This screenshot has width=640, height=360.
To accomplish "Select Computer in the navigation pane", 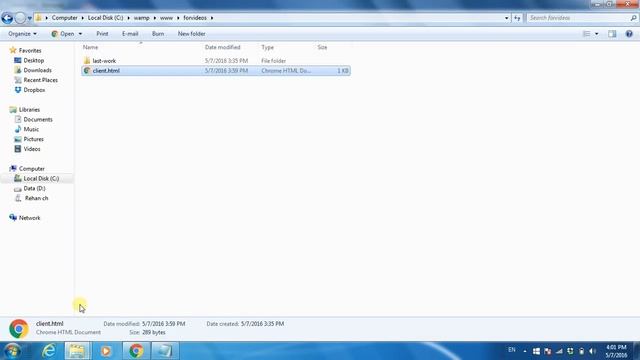I will (x=31, y=169).
